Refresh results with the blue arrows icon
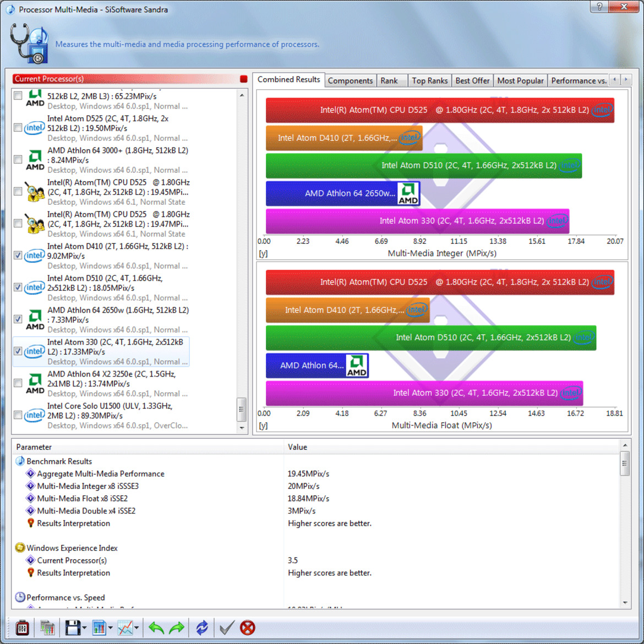The image size is (644, 644). [202, 627]
